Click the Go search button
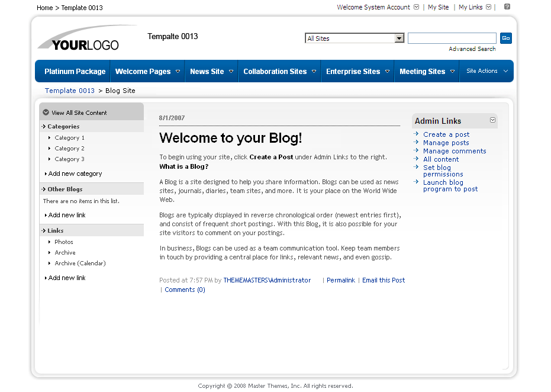This screenshot has height=392, width=551. (x=506, y=37)
